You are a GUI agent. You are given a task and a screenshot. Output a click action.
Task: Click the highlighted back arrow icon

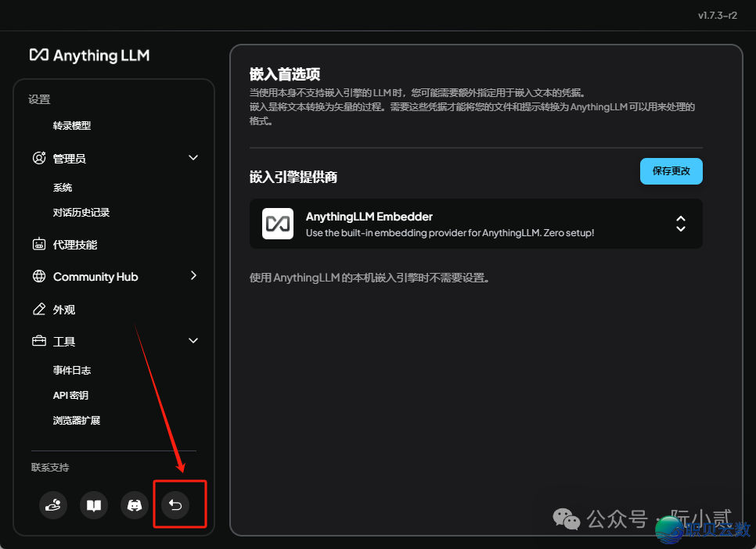175,505
